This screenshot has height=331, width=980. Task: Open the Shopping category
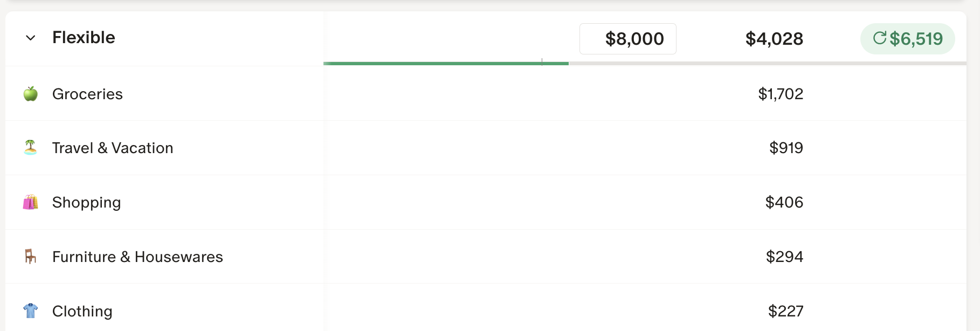(86, 202)
